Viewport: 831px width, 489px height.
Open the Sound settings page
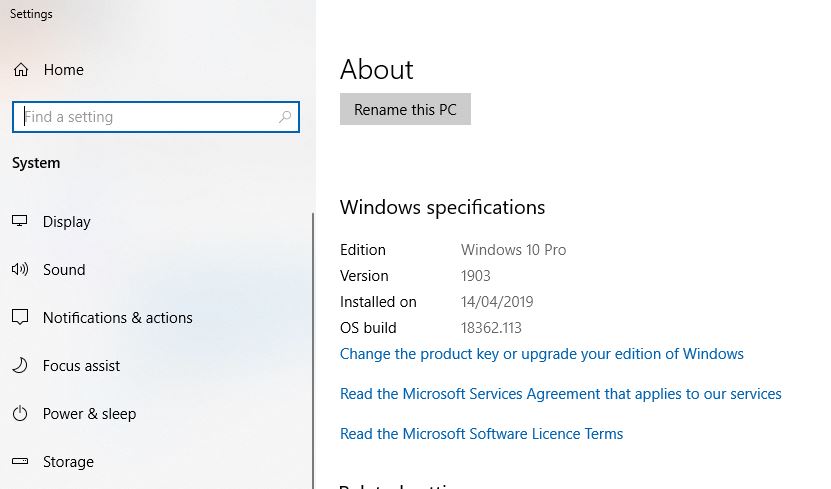click(64, 270)
